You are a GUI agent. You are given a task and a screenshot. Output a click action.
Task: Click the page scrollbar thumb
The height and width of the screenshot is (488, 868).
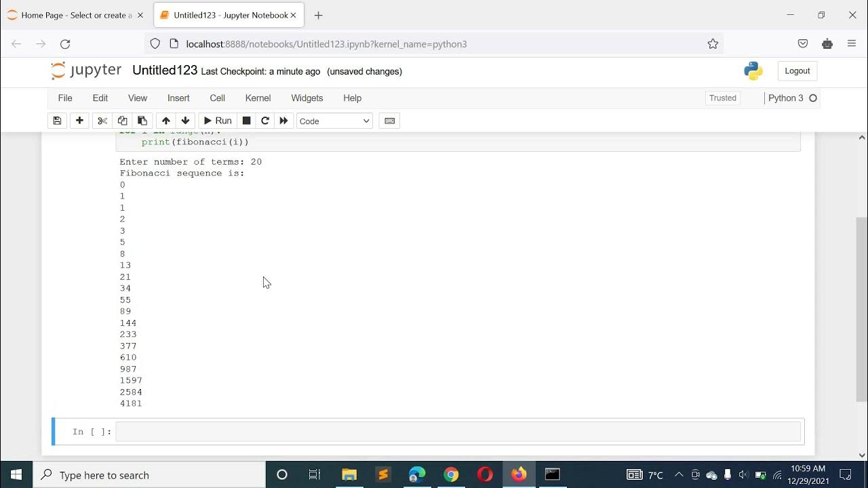(862, 310)
